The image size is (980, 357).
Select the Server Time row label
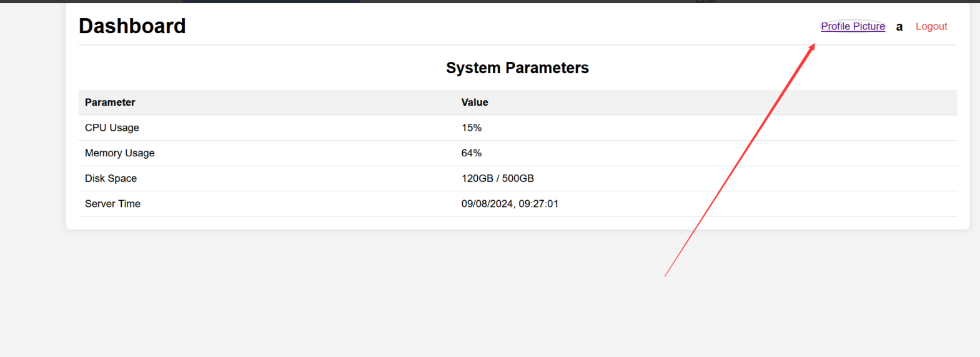112,204
